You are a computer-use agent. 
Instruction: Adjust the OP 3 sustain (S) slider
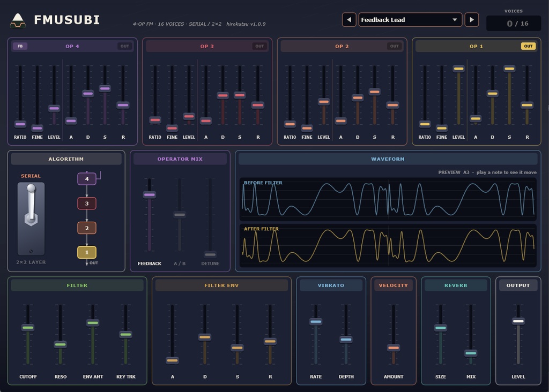(x=240, y=95)
